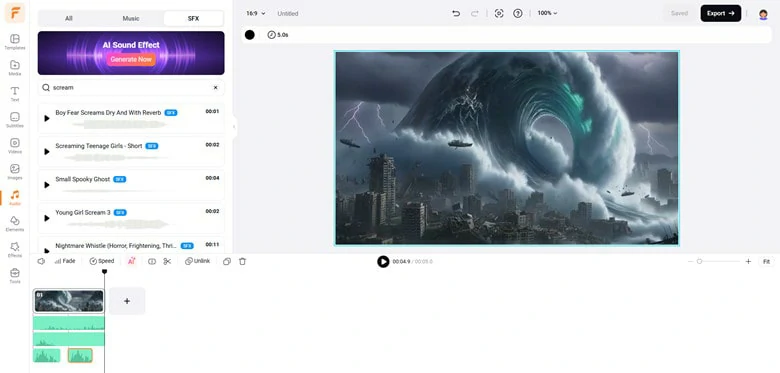Undo the last action
Screen dimensions: 780x373
[456, 13]
